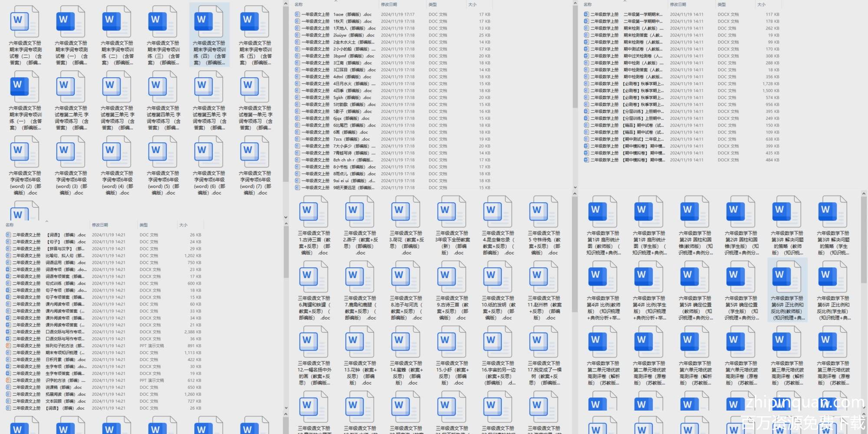Select 六年级语文下册 期末字词专项测试卷（一） Word icon
This screenshot has height=434, width=868.
[x=71, y=21]
